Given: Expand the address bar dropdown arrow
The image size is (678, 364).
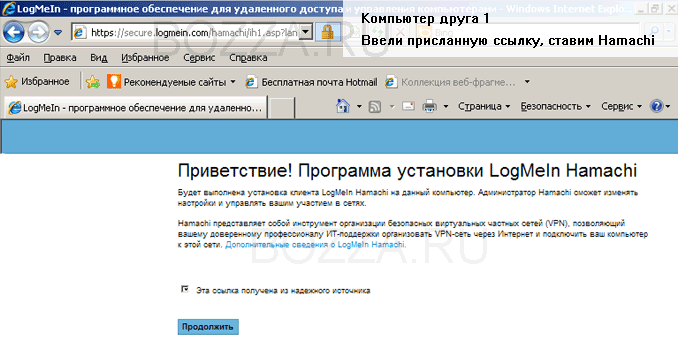Looking at the screenshot, I should tap(306, 32).
